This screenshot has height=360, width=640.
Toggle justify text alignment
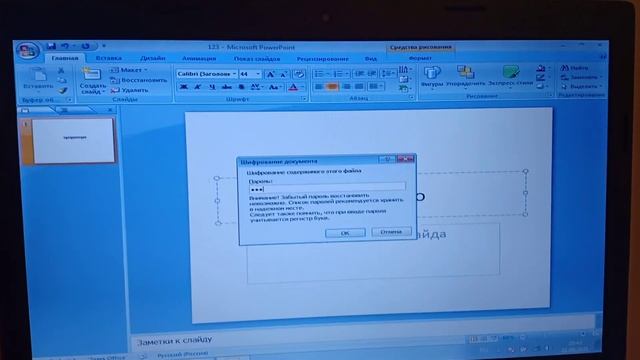[359, 87]
